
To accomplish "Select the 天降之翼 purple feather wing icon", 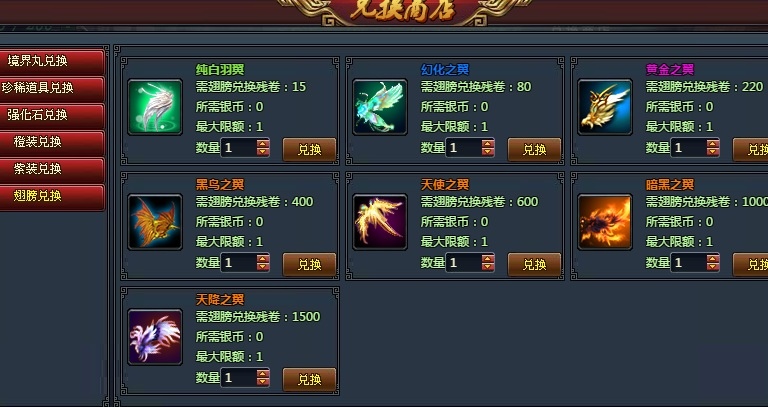I will pyautogui.click(x=155, y=337).
